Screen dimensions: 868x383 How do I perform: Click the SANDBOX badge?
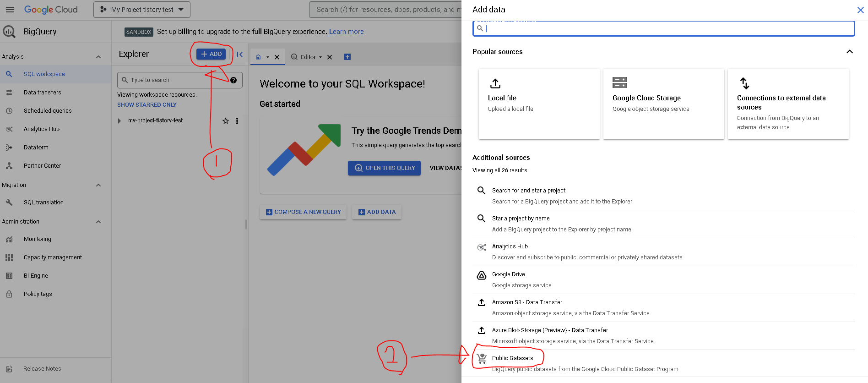coord(139,32)
